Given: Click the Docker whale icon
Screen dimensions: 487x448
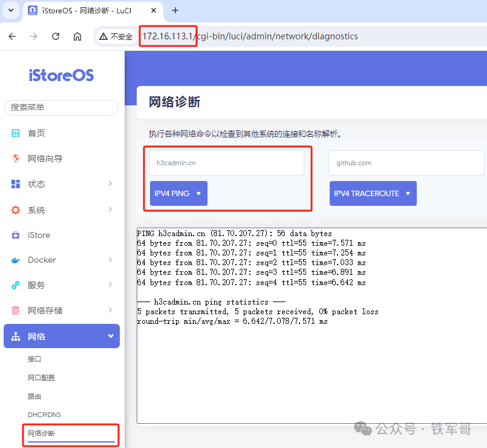Looking at the screenshot, I should [15, 260].
